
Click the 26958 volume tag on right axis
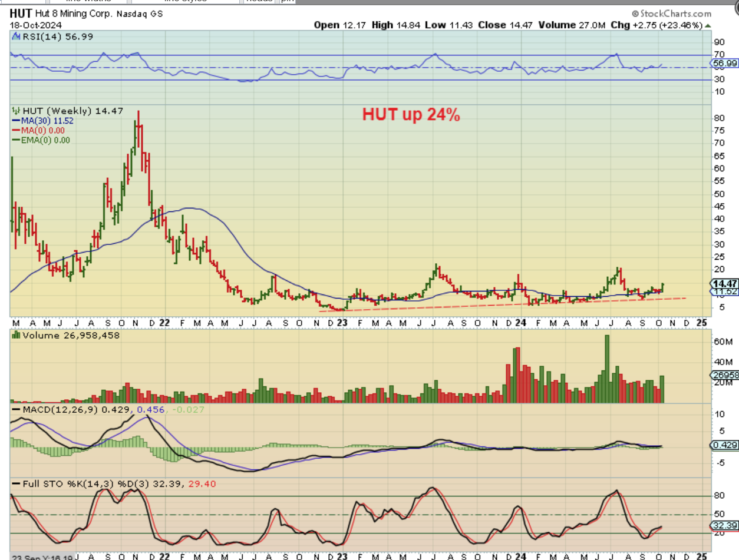pos(725,375)
